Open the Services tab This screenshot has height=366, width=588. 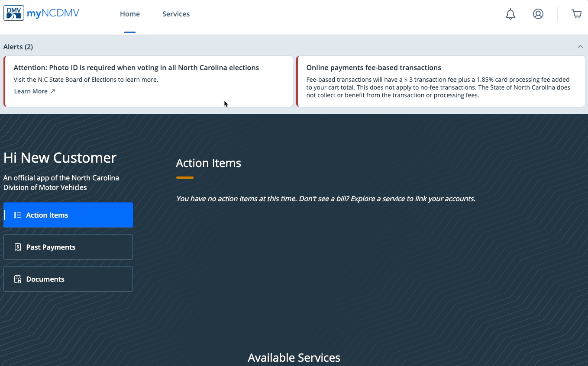[176, 14]
